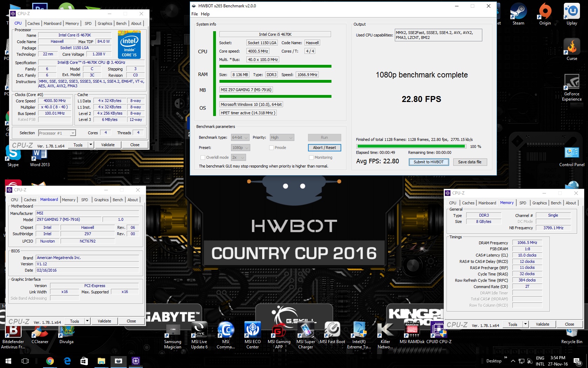Switch to Caches tab in CPU-Z CPU window
Screen dimensions: 588x368
[x=34, y=23]
